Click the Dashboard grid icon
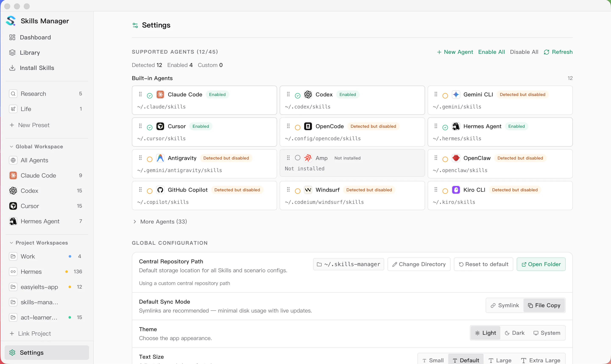Screen dimensions: 611x364 [12, 37]
